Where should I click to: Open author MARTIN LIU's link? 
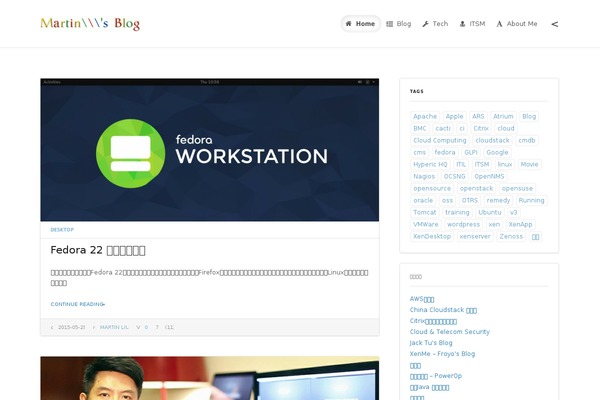pos(114,327)
